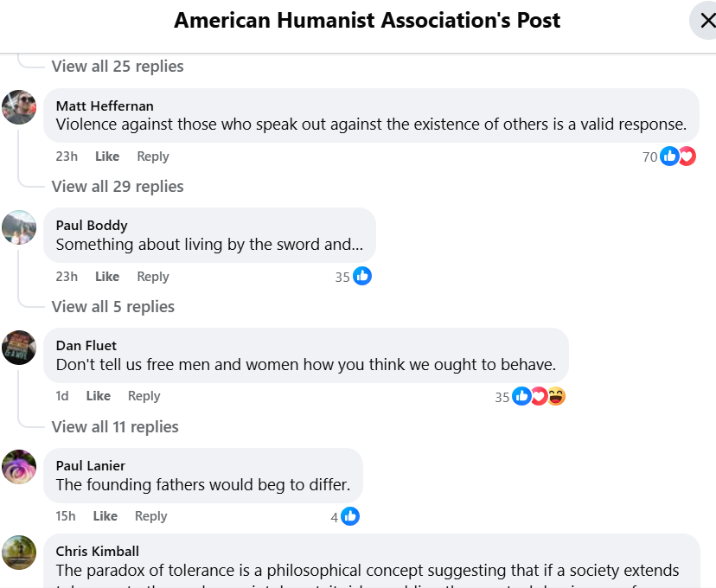716x588 pixels.
Task: Click the laughing emoji reaction on Dan Fluet's comment
Action: tap(556, 396)
